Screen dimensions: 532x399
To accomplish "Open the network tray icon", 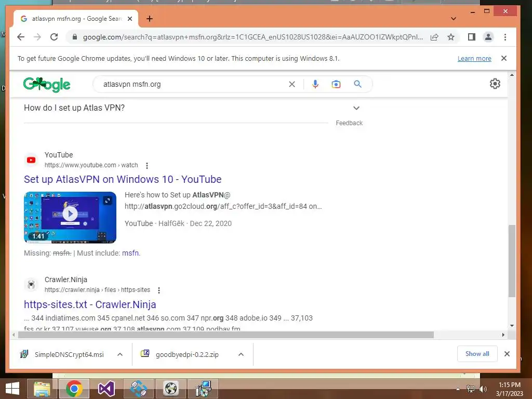I will 471,389.
